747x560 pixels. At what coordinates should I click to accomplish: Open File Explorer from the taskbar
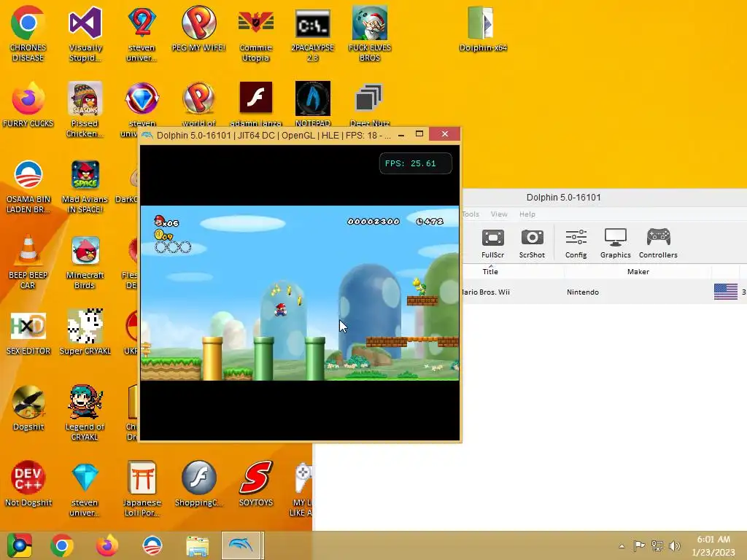point(197,545)
